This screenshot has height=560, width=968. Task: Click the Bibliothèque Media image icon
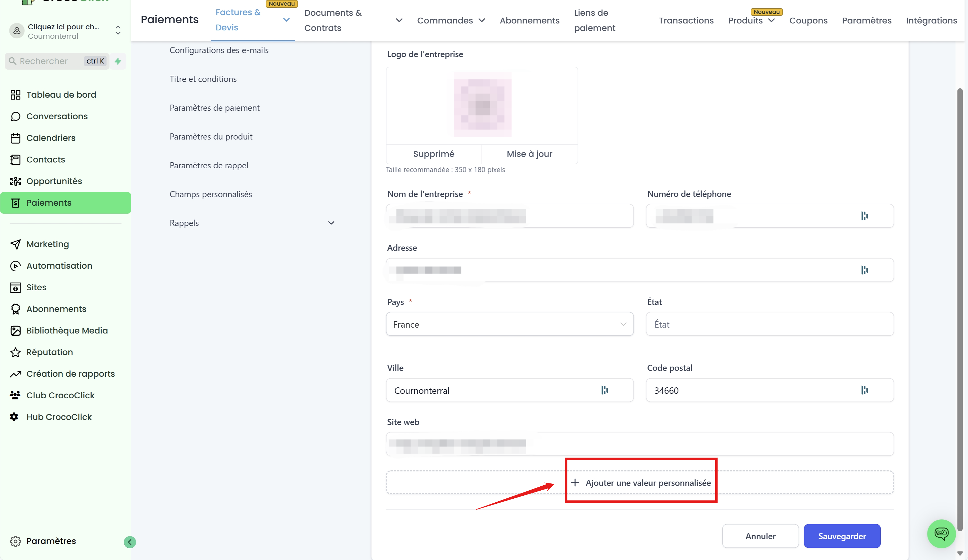coord(15,331)
